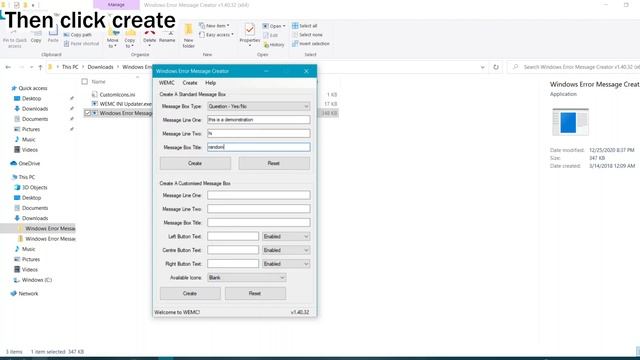Open Centre Button Text Enabled dropdown
This screenshot has height=360, width=640.
pos(286,250)
